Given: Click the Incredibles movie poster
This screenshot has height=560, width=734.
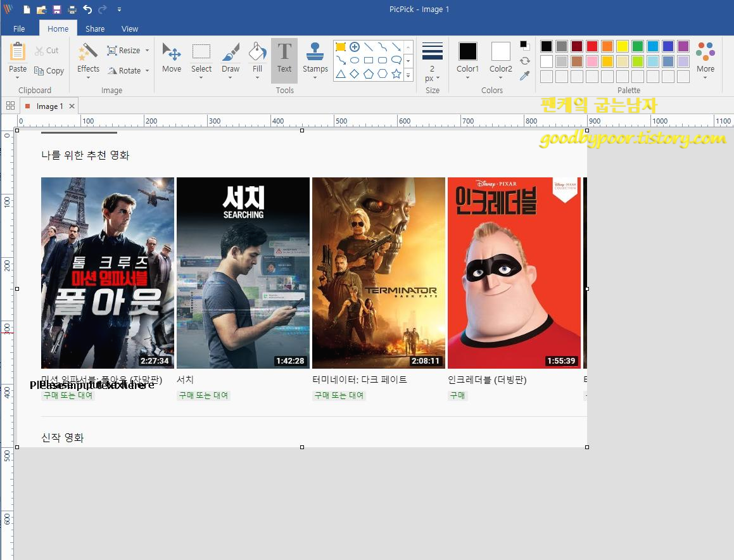Looking at the screenshot, I should click(x=514, y=272).
